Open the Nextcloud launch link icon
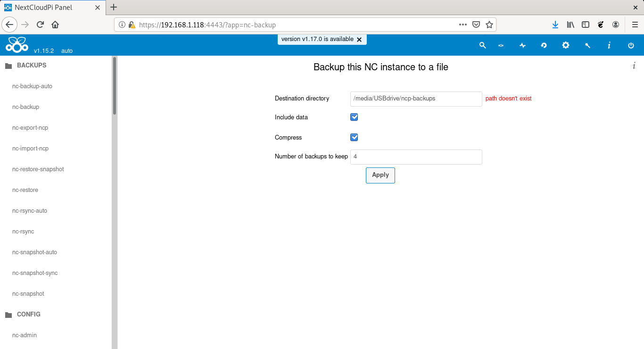 [x=501, y=45]
